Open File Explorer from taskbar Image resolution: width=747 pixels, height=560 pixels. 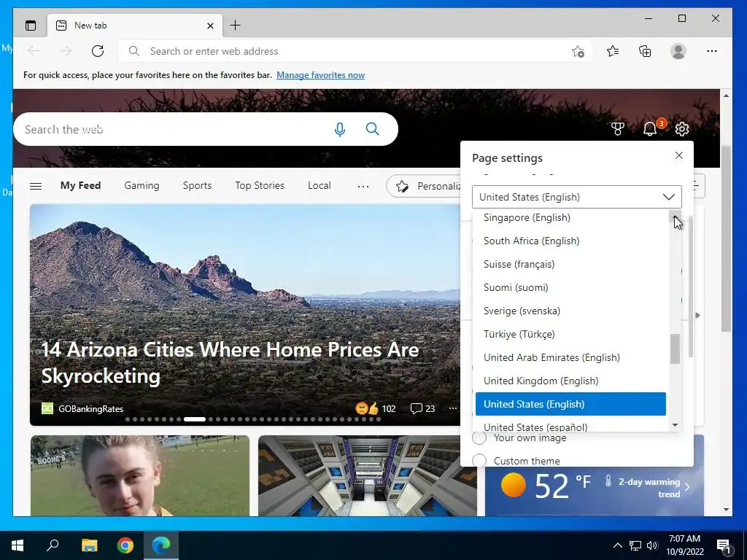click(89, 545)
